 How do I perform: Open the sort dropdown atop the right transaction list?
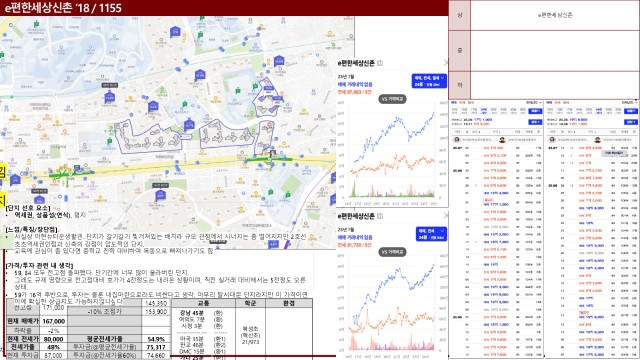tap(629, 103)
